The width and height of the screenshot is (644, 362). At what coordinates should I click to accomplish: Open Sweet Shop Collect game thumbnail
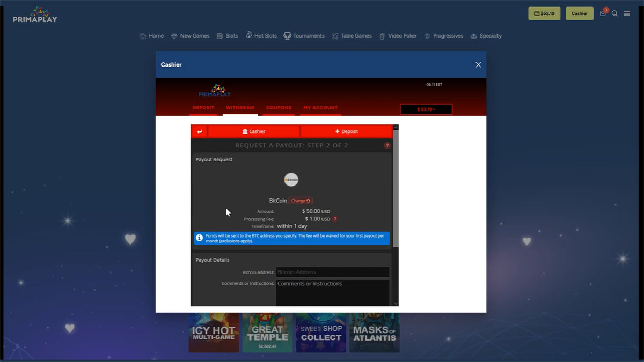point(321,333)
